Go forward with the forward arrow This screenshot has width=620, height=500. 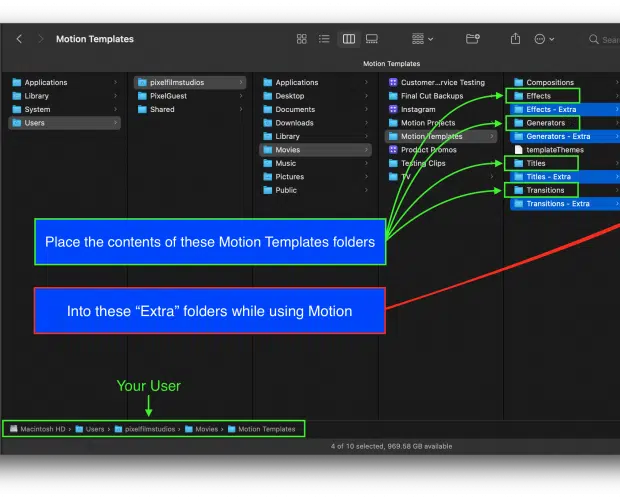(x=40, y=39)
